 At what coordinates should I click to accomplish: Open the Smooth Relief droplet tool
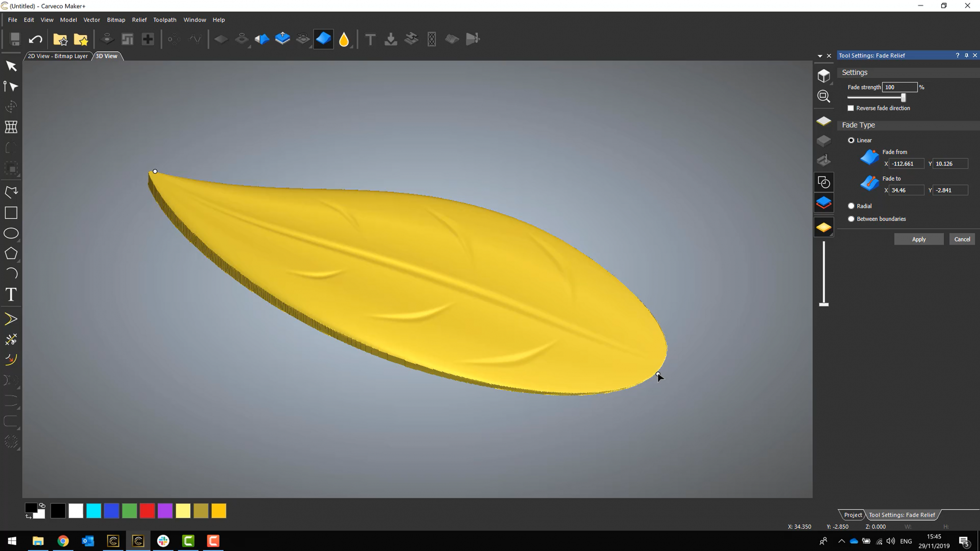click(x=343, y=39)
